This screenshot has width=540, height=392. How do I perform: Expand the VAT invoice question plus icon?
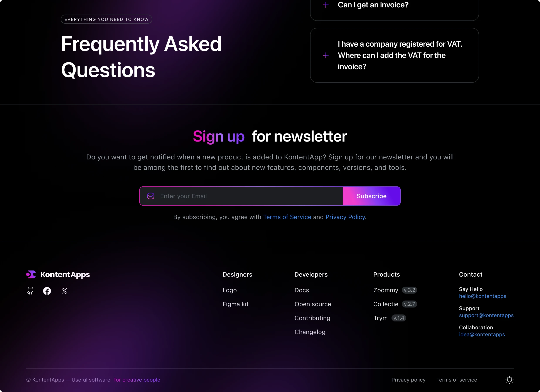click(x=326, y=56)
